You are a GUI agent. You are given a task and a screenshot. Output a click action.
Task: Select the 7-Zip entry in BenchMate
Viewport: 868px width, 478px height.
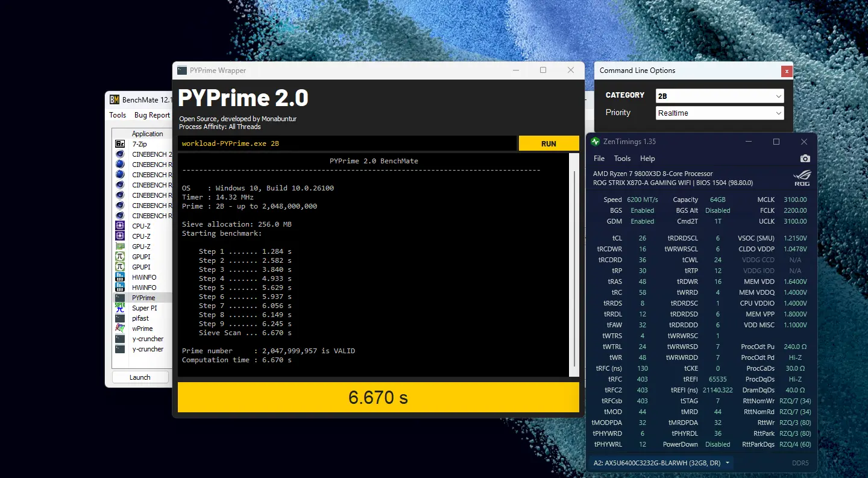(x=139, y=144)
